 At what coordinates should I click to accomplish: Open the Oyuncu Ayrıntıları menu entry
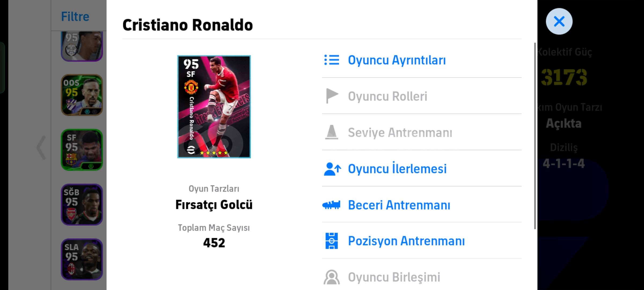tap(397, 60)
